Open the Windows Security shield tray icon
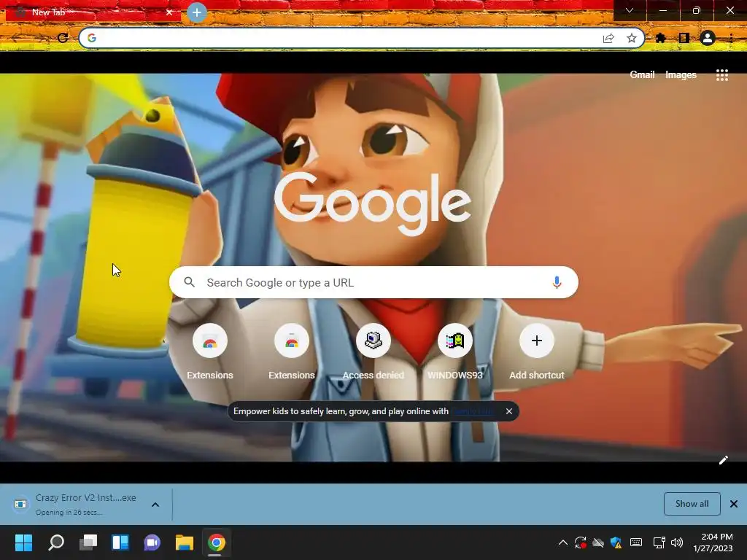Screen dimensions: 747x560 (x=616, y=542)
